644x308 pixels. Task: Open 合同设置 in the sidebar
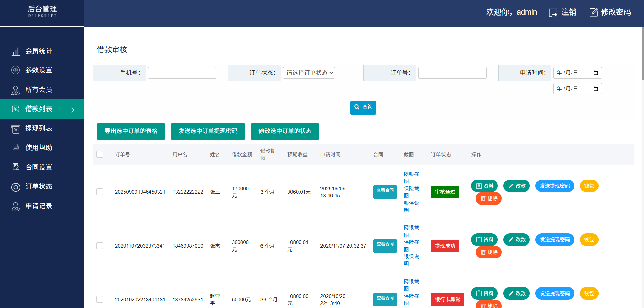click(x=39, y=167)
